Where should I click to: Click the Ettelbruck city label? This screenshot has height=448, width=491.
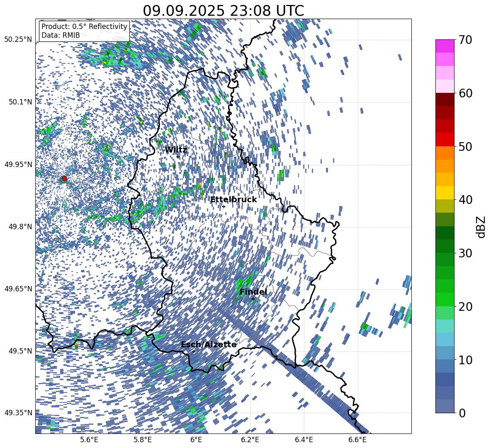(233, 200)
